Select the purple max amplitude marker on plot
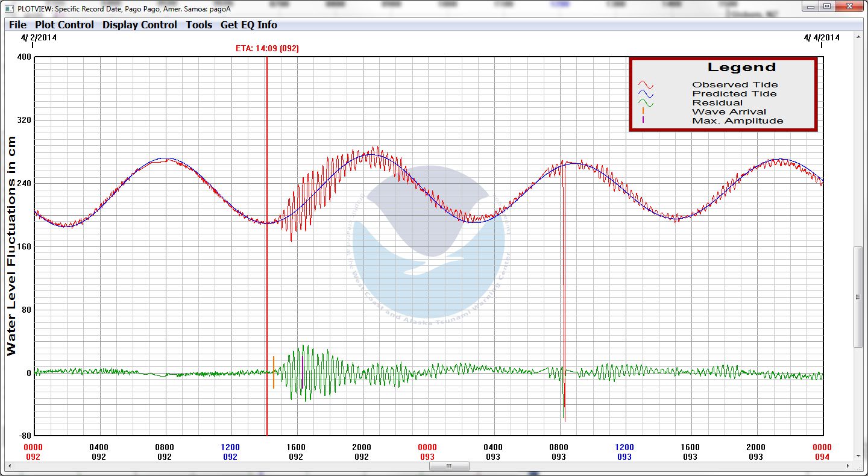This screenshot has width=868, height=476. [x=302, y=372]
